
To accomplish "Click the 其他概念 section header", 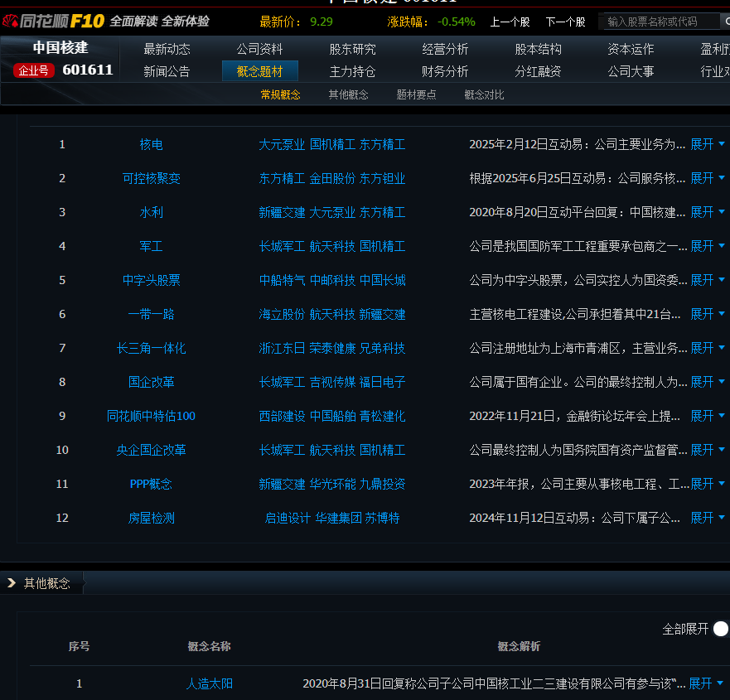I will (x=46, y=583).
